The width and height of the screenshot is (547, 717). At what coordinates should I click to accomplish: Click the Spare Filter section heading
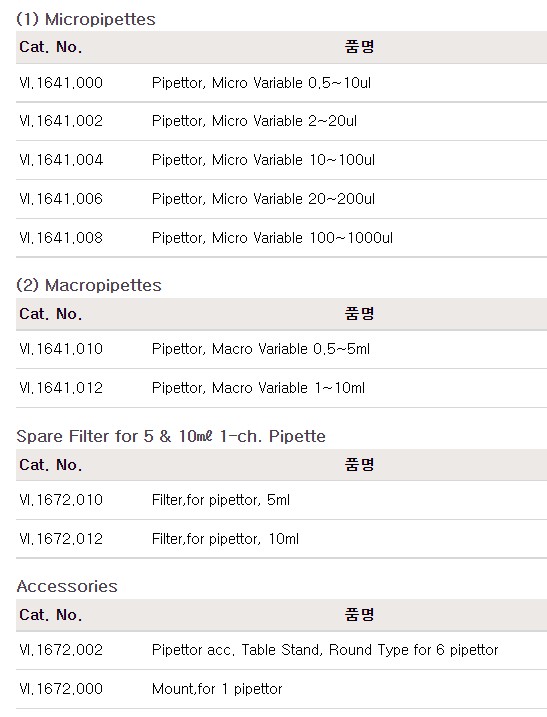[x=171, y=436]
